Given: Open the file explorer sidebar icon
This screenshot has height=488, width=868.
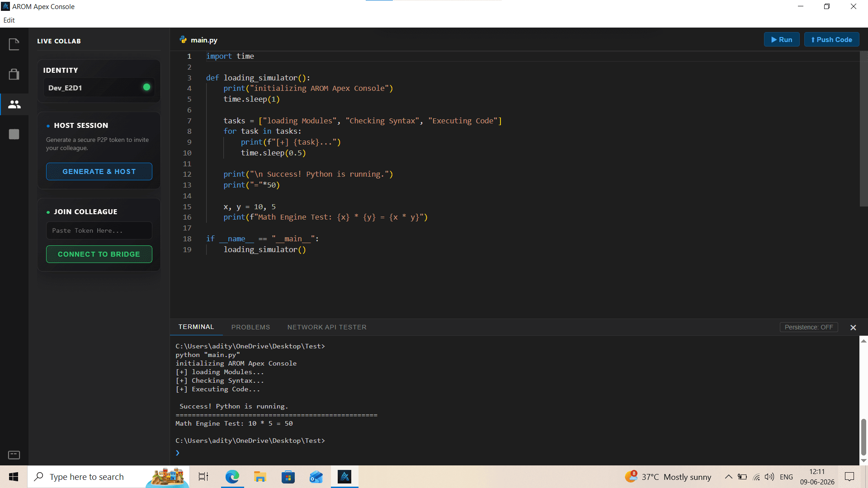Looking at the screenshot, I should click(14, 44).
